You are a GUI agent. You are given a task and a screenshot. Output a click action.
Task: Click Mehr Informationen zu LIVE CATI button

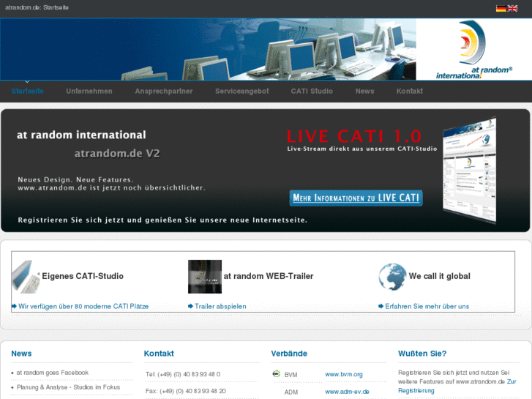point(356,198)
